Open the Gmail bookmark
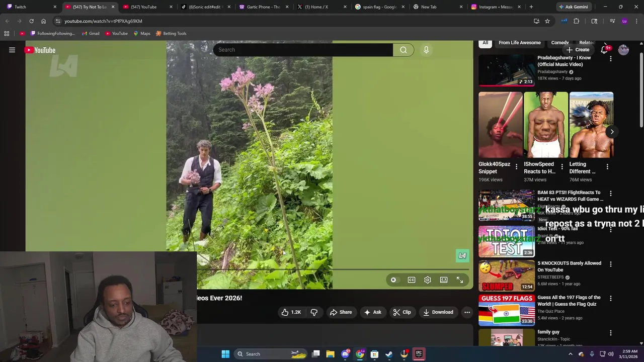This screenshot has height=362, width=644. (x=90, y=33)
